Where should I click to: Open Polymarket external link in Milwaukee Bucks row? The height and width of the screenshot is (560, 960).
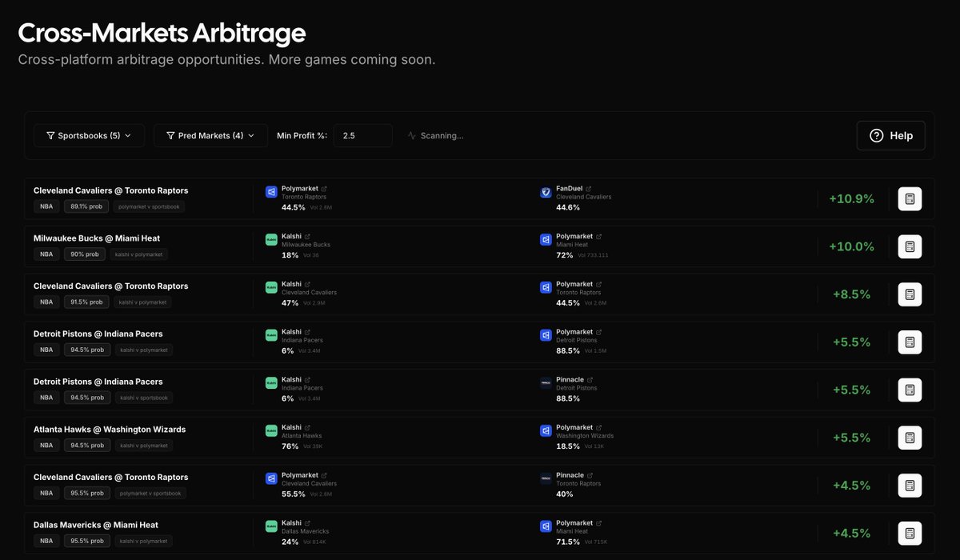tap(598, 237)
